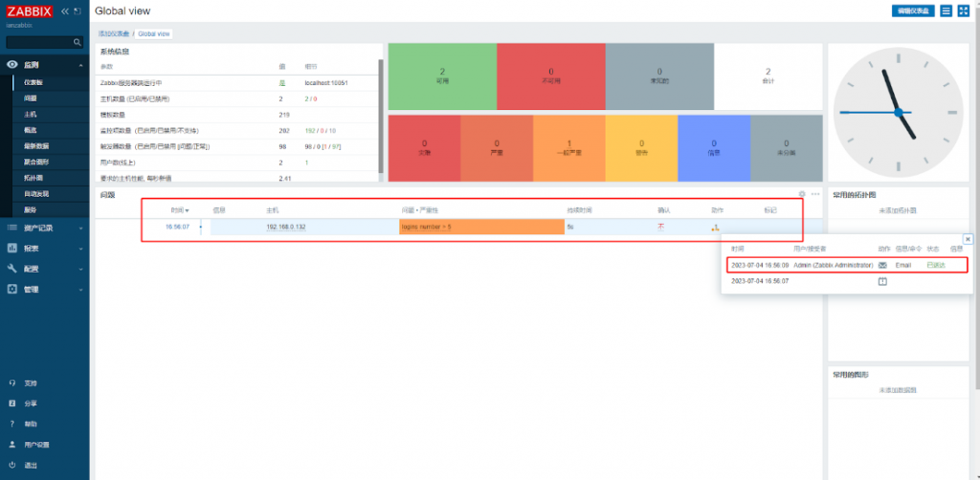Hide the sidebar using the box-arrow icon
Screen dimensions: 980x480
point(77,11)
